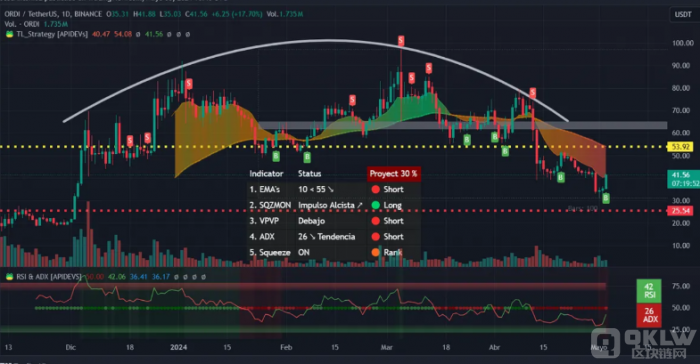Click the RSI & ADX legend icon
Screen dimensions: 700x364
(x=9, y=277)
